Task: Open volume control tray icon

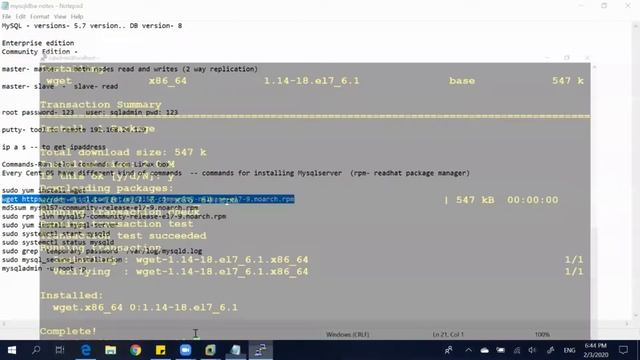Action: [x=532, y=350]
